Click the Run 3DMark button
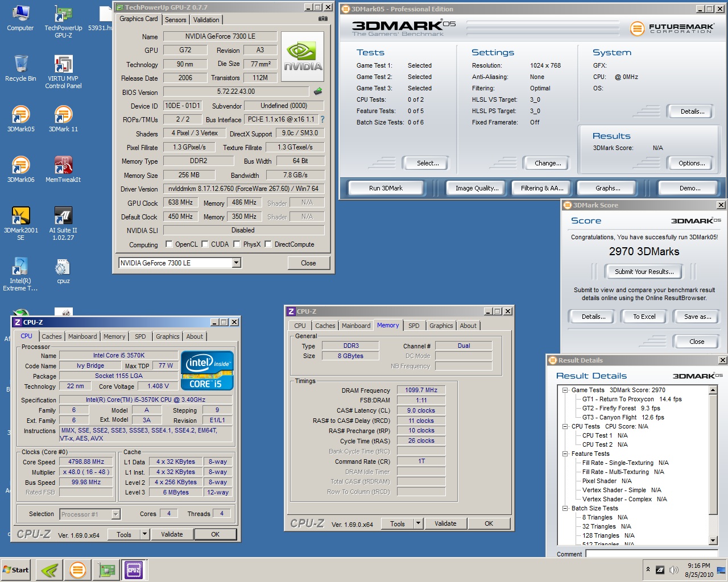 tap(386, 188)
